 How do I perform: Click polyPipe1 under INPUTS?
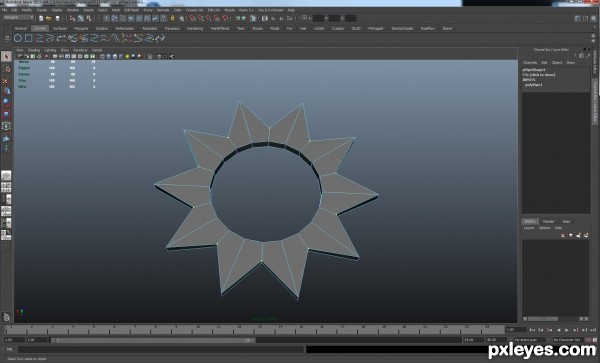533,85
